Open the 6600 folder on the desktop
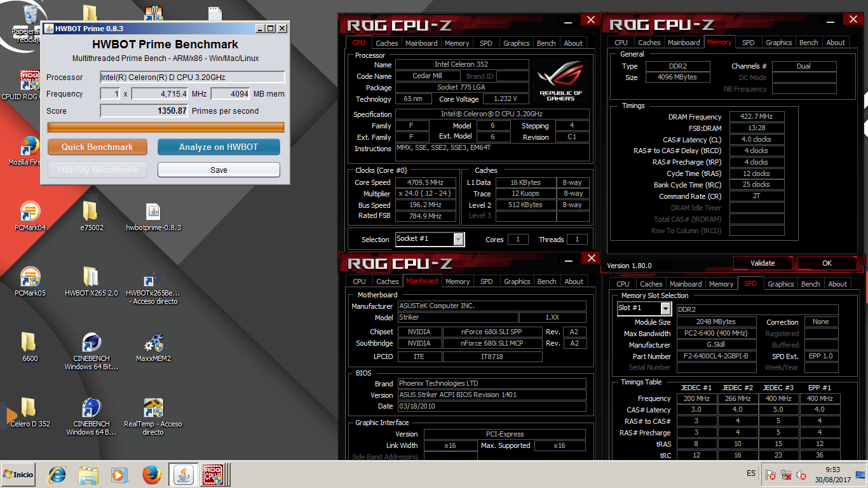This screenshot has width=868, height=488. (x=30, y=347)
